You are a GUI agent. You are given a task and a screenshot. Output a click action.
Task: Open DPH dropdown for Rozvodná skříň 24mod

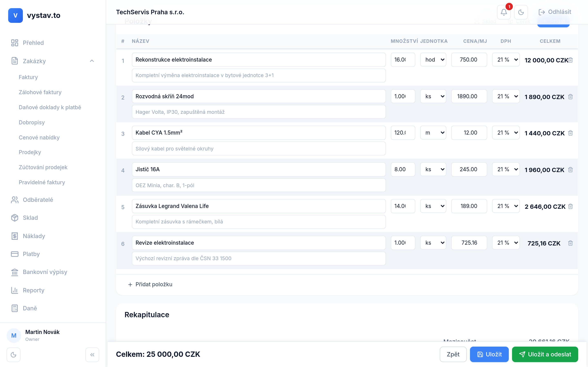pos(506,96)
